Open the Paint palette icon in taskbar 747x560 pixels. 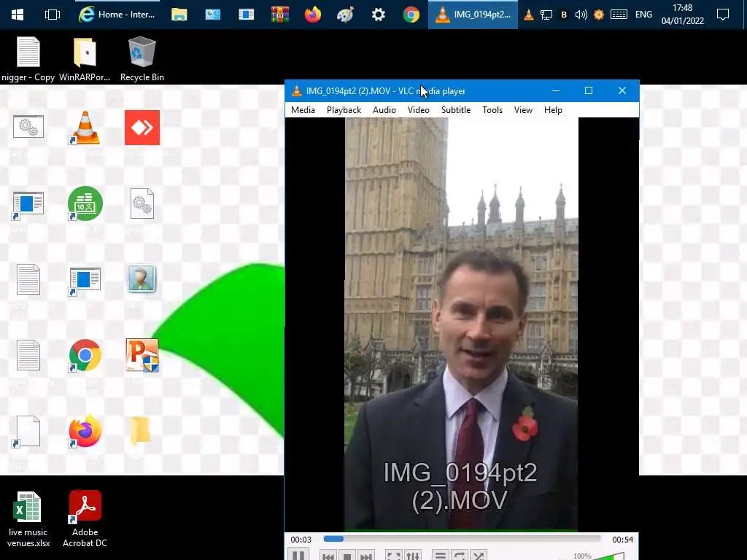(345, 15)
